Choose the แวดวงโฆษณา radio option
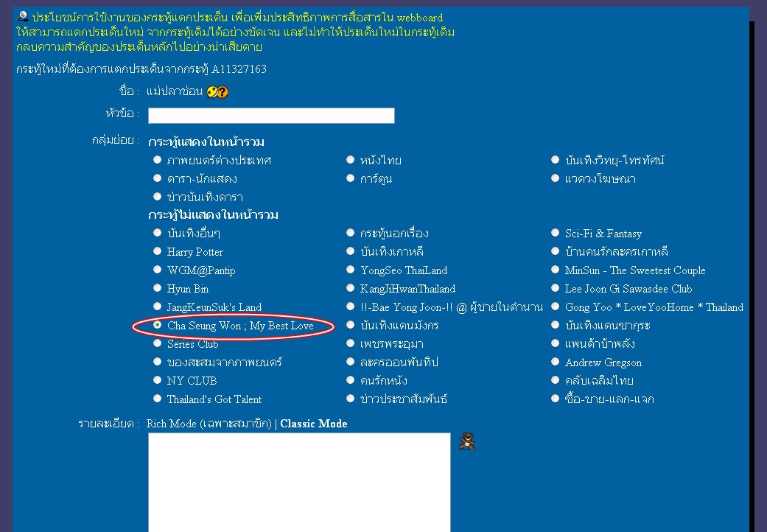Image resolution: width=767 pixels, height=532 pixels. [x=556, y=178]
